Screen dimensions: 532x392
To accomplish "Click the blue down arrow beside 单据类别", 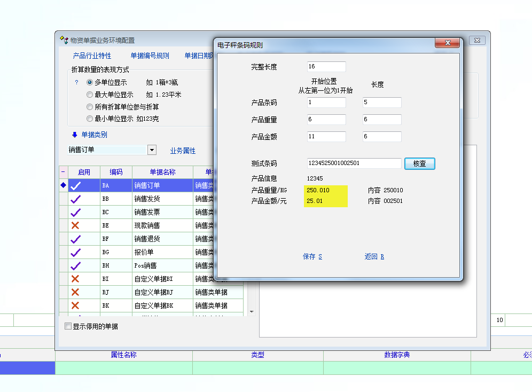I will pyautogui.click(x=75, y=135).
